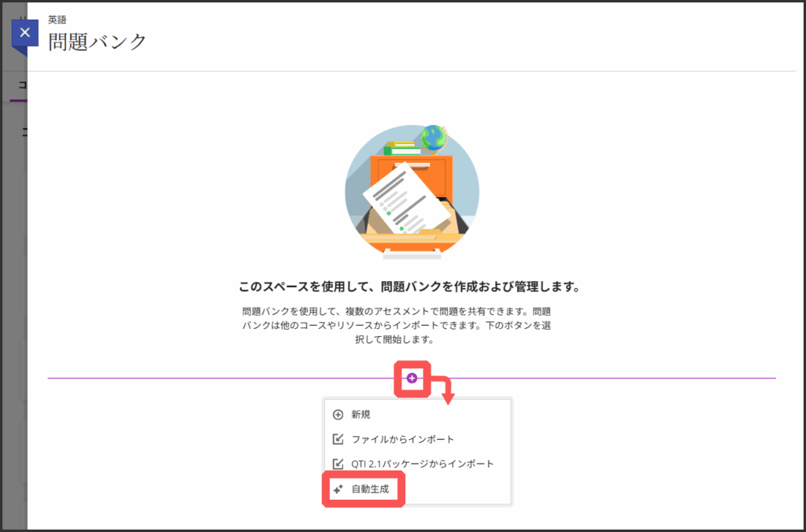This screenshot has height=532, width=806.
Task: Click the circled plus icon beside 新規
Action: click(338, 415)
